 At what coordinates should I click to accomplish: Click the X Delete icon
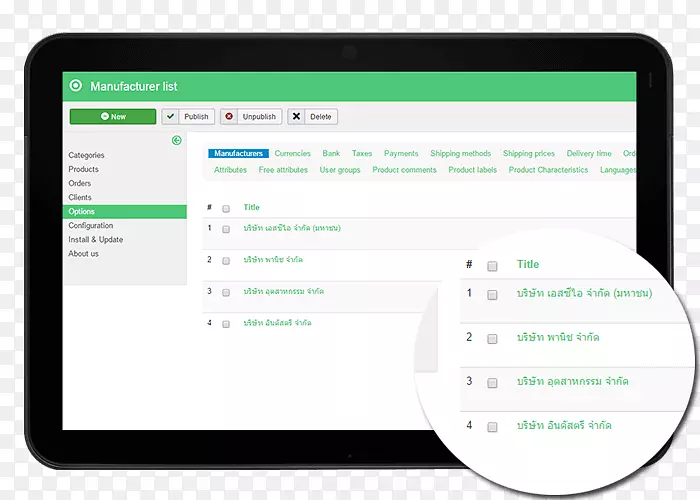point(296,117)
